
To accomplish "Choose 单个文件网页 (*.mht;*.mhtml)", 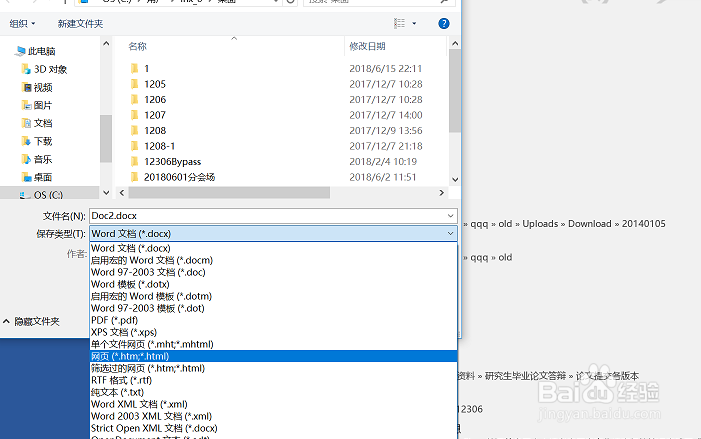I will [x=273, y=345].
